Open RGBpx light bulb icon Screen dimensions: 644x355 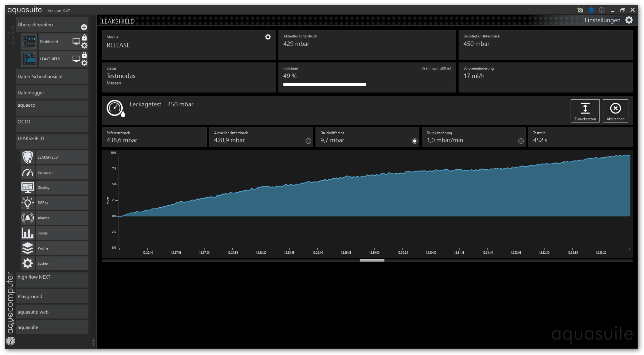pos(27,203)
